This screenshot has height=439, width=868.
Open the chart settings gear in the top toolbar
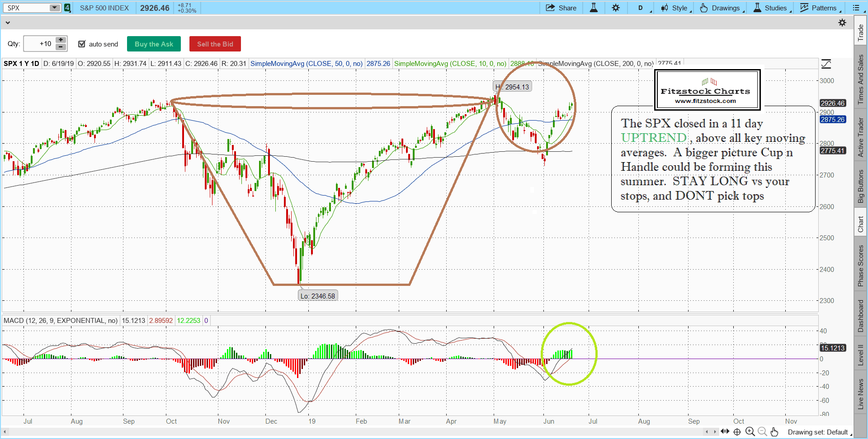[x=616, y=8]
